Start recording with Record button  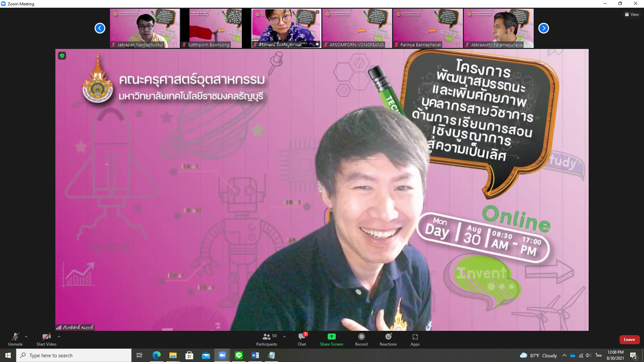tap(361, 339)
